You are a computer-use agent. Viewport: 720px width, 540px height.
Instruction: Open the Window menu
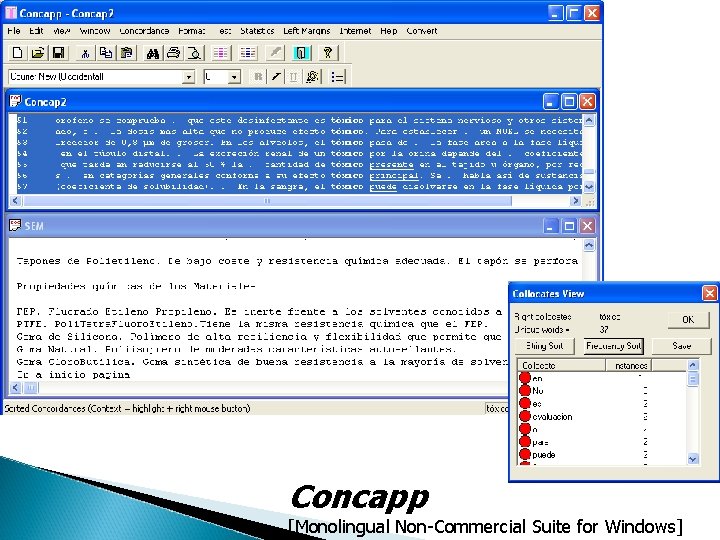tap(95, 31)
